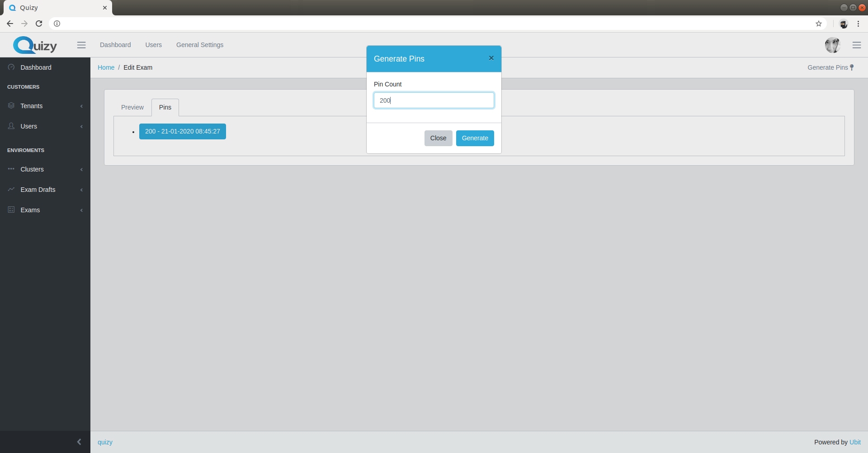Open Exams in the sidebar

[x=45, y=210]
